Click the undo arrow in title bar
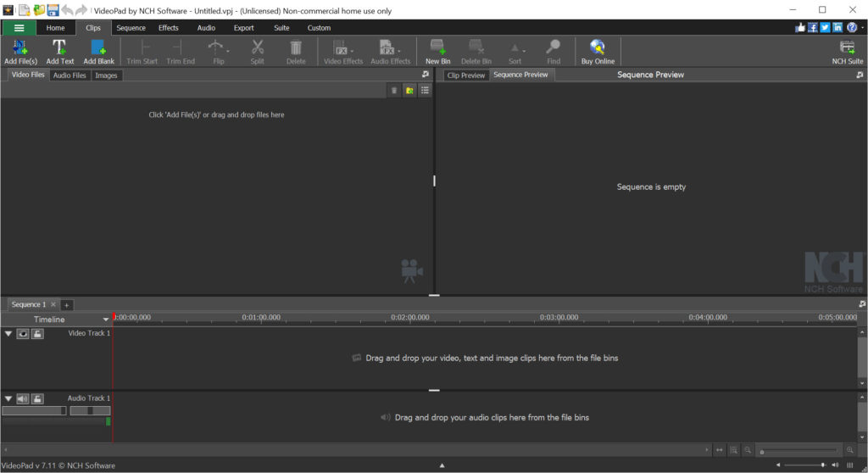Image resolution: width=868 pixels, height=473 pixels. (x=67, y=10)
